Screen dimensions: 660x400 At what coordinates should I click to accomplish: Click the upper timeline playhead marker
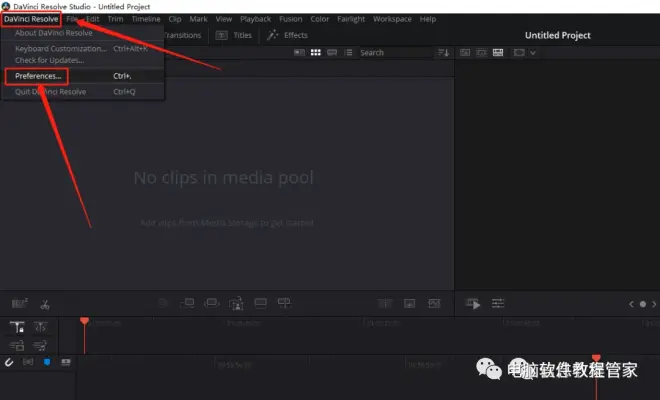(x=85, y=321)
